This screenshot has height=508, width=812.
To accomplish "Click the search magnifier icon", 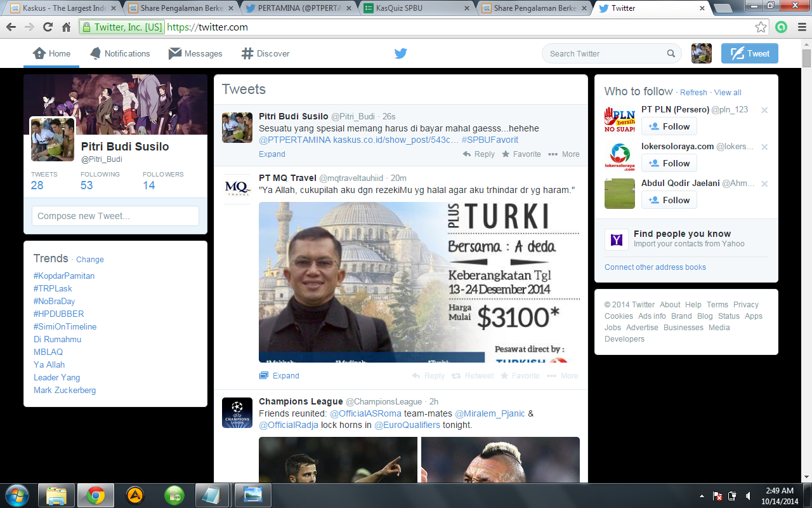I will (671, 54).
